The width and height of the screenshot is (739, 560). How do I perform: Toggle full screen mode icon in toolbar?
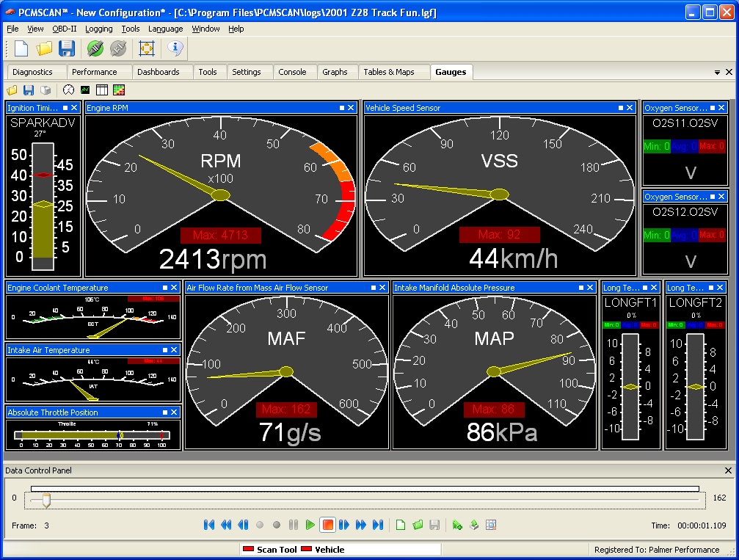[x=147, y=48]
